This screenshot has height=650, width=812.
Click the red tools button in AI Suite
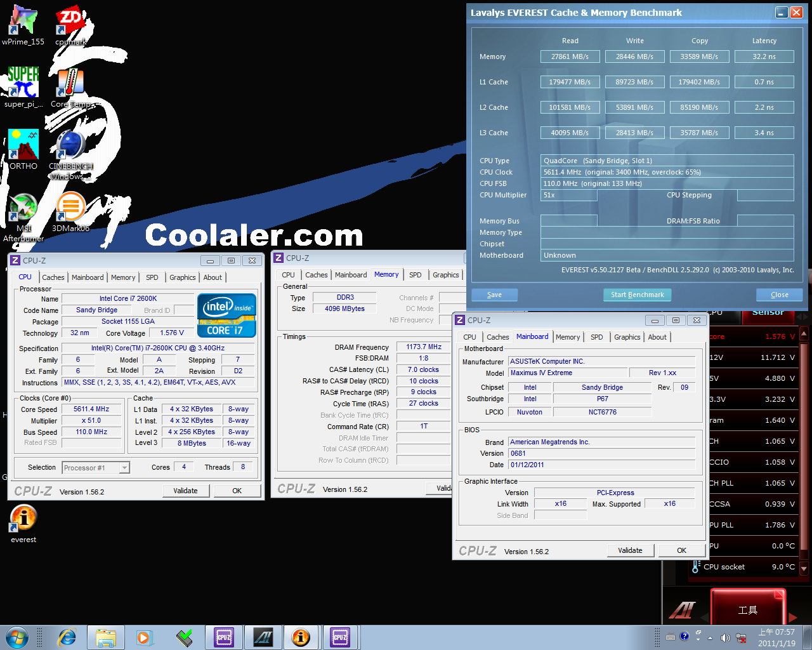(748, 609)
